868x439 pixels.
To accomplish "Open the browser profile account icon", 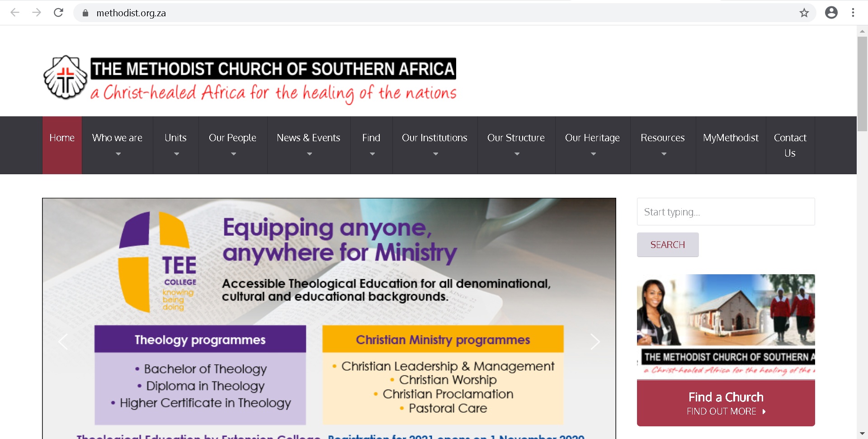I will (831, 13).
